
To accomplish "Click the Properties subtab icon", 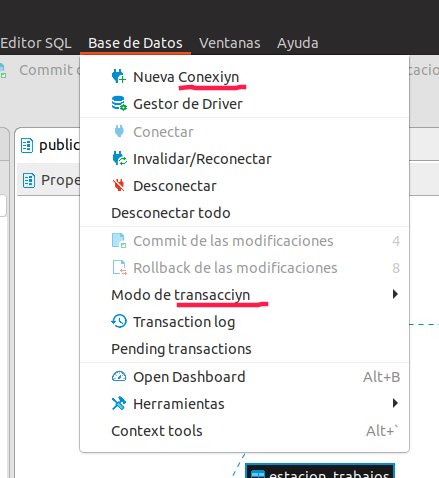I will click(29, 180).
